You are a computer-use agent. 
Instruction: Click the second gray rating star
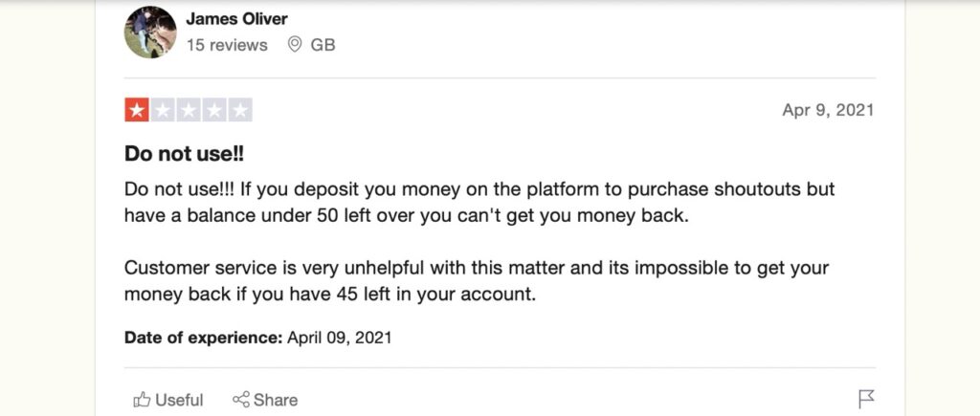pyautogui.click(x=163, y=110)
